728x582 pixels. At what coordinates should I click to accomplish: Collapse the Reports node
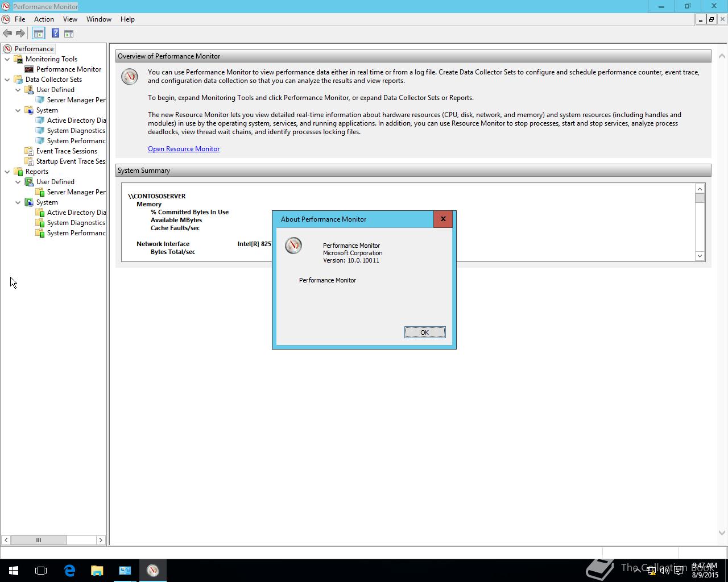(7, 172)
